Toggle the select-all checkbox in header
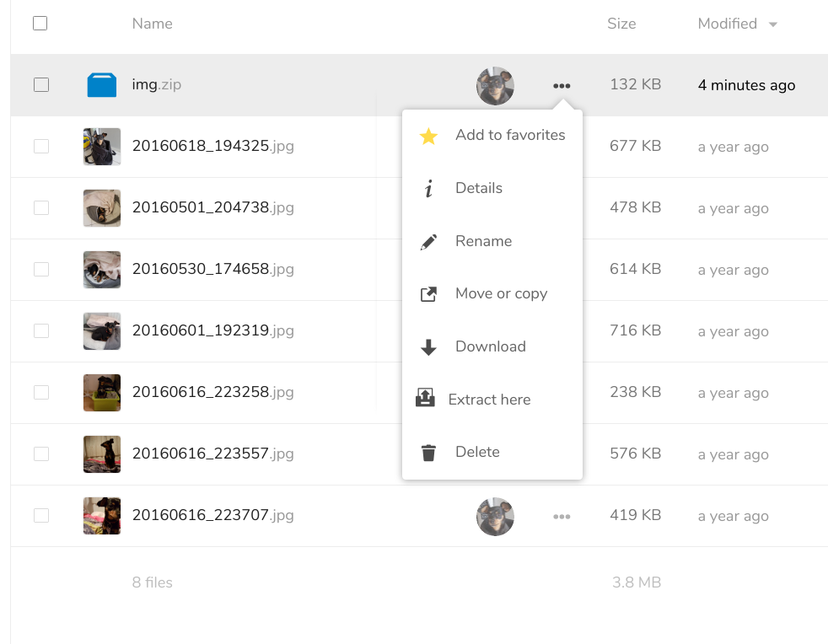 [x=40, y=24]
